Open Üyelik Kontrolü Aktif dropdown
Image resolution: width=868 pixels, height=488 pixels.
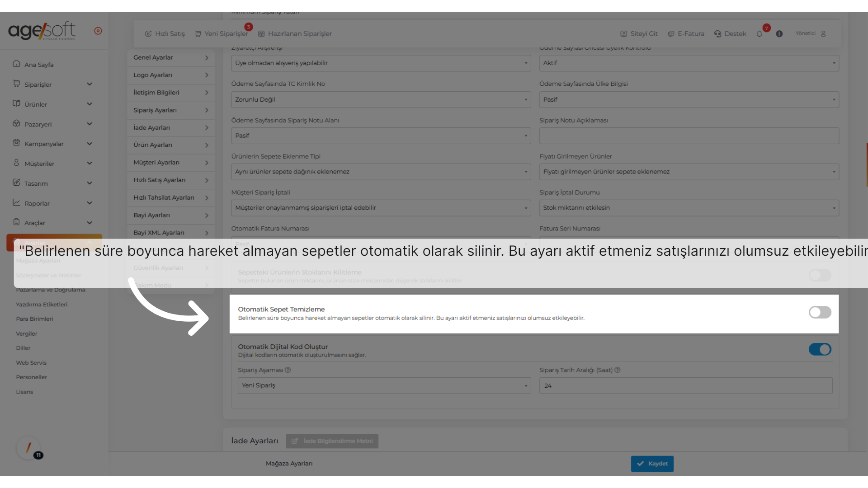689,63
